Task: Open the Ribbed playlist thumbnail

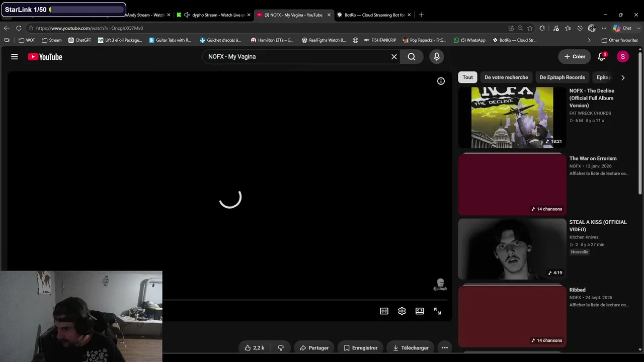Action: (x=512, y=316)
